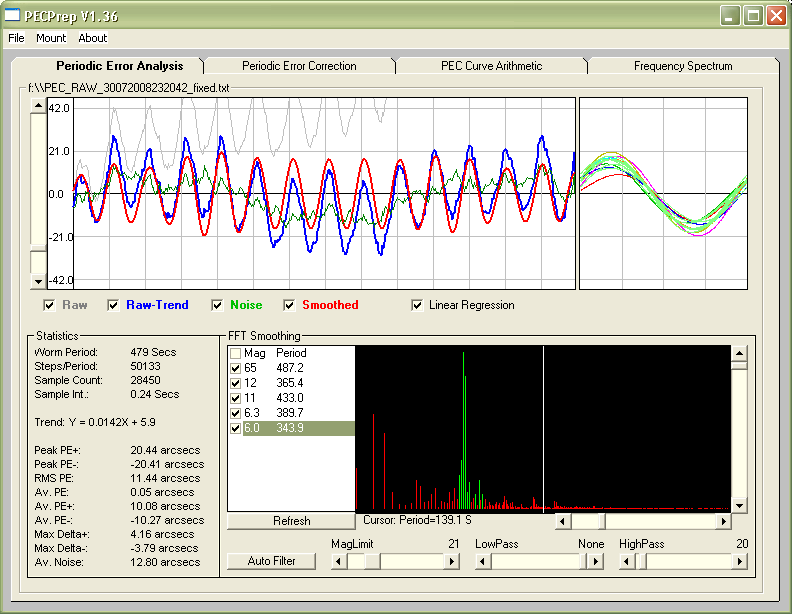Switch to Frequency Spectrum tab
Image resolution: width=792 pixels, height=614 pixels.
[682, 66]
